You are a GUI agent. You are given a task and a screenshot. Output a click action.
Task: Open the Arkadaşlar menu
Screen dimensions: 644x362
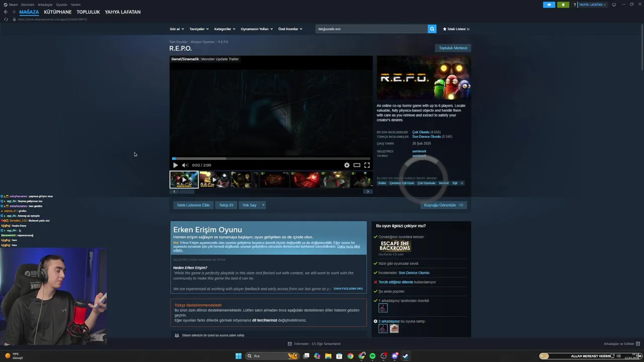pyautogui.click(x=45, y=5)
